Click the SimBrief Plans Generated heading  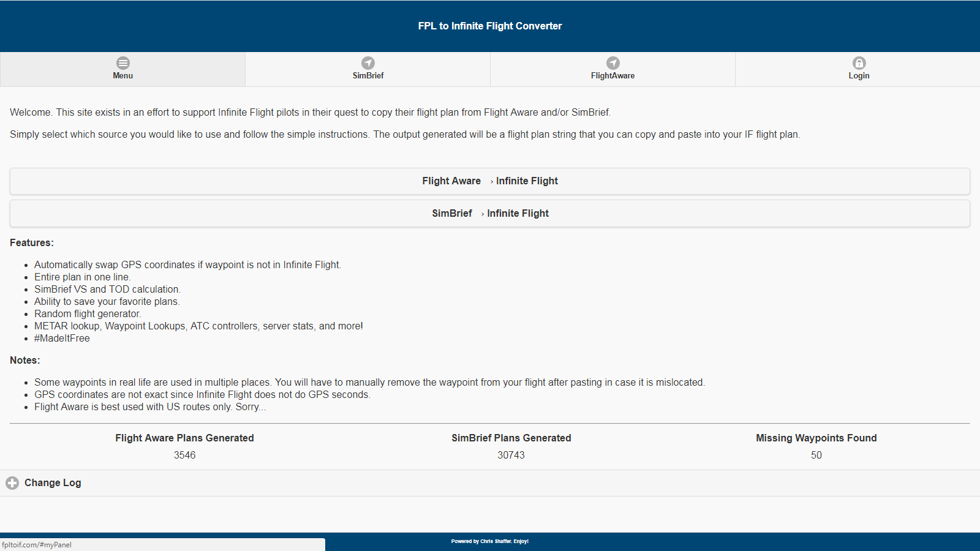(x=511, y=438)
